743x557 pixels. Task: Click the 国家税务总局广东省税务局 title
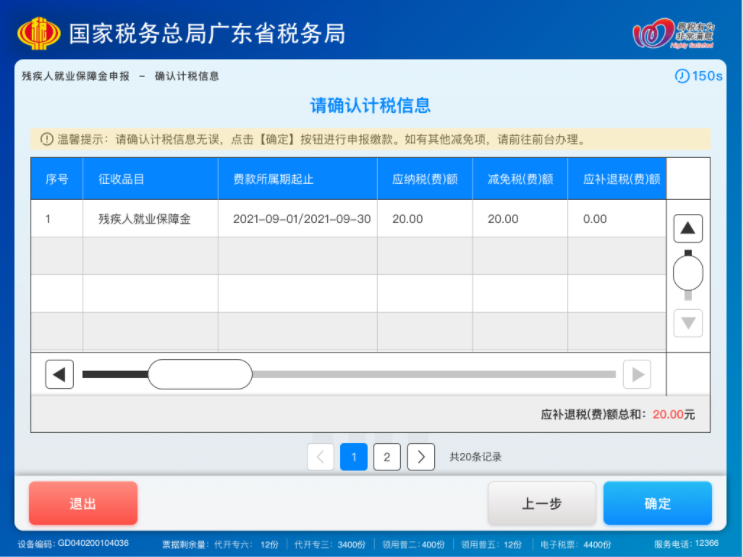[208, 34]
